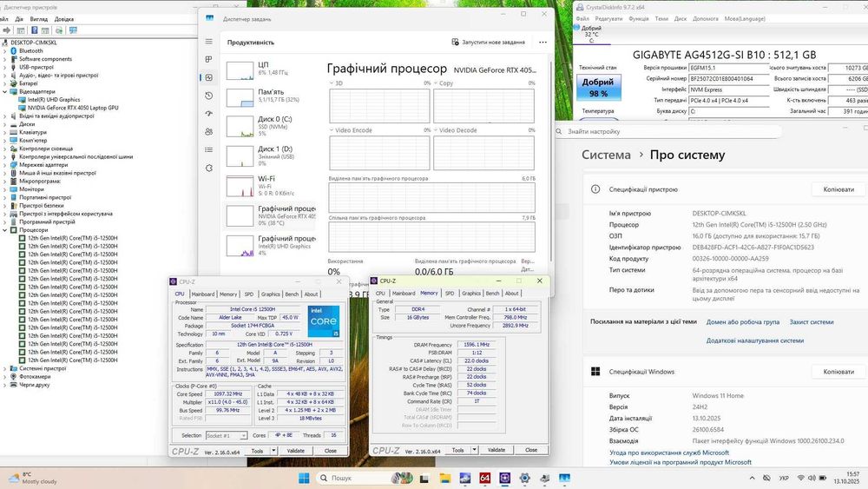Open the Video Encode graph dropdown

[332, 130]
